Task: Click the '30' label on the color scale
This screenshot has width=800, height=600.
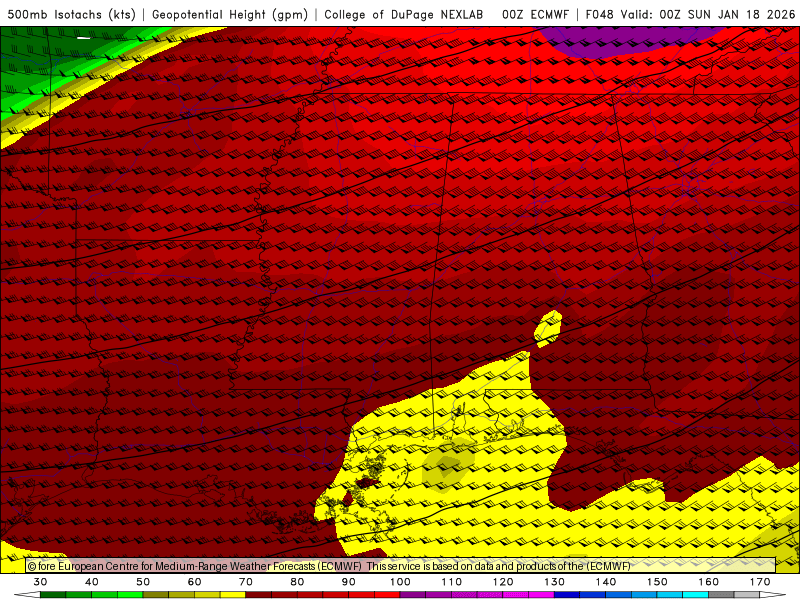Action: [40, 582]
